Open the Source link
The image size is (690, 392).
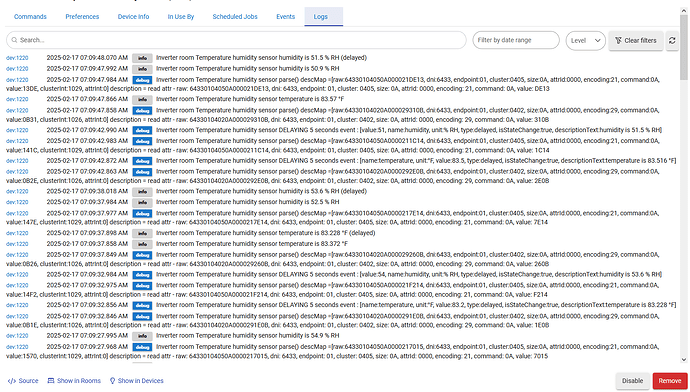[23, 381]
